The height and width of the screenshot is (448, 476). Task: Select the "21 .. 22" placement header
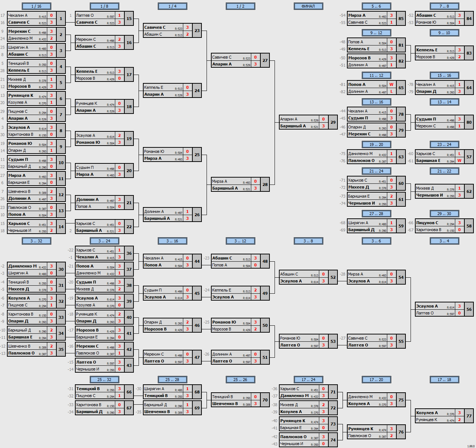pyautogui.click(x=444, y=171)
